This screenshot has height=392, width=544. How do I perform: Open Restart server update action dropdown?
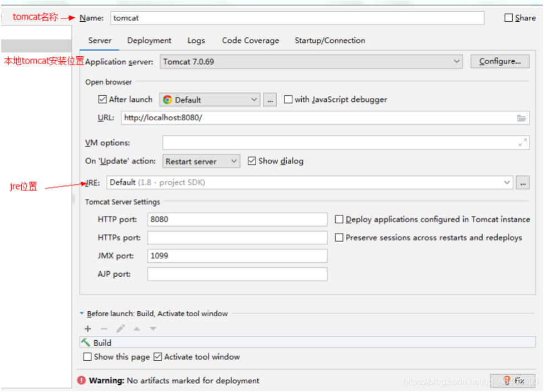(201, 161)
